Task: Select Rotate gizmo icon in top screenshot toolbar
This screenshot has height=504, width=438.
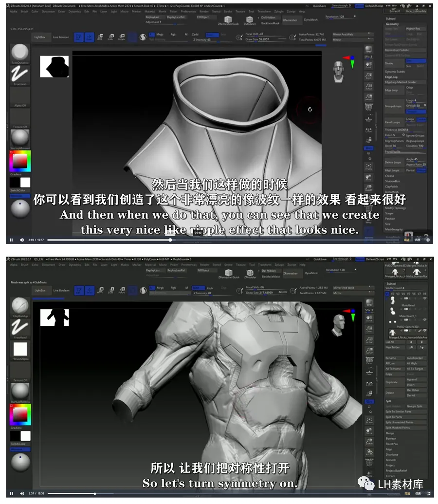Action: tap(122, 37)
